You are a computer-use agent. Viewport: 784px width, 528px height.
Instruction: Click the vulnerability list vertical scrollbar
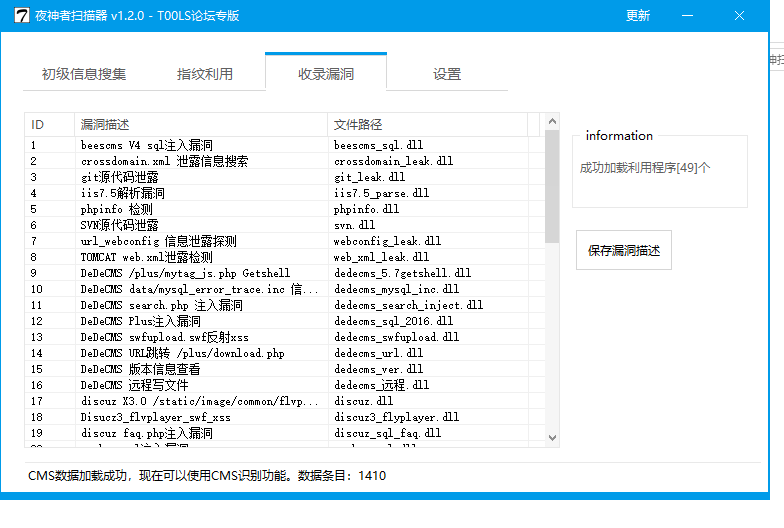(x=552, y=190)
